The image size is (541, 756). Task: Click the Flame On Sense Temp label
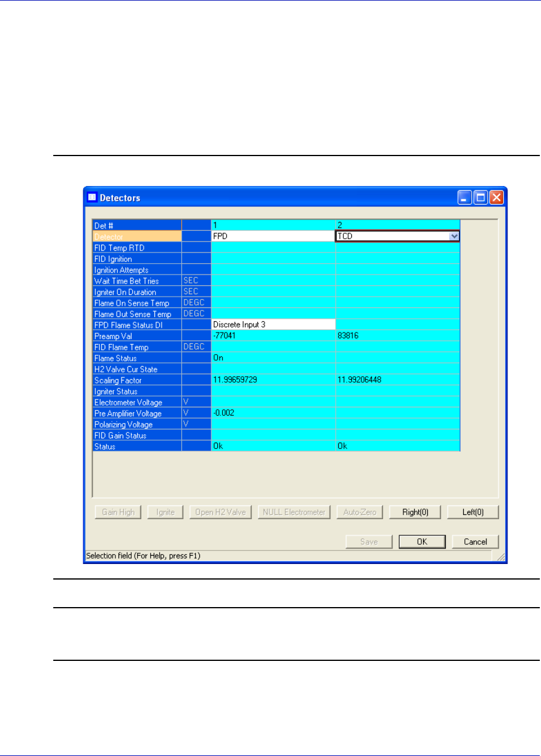pyautogui.click(x=136, y=303)
